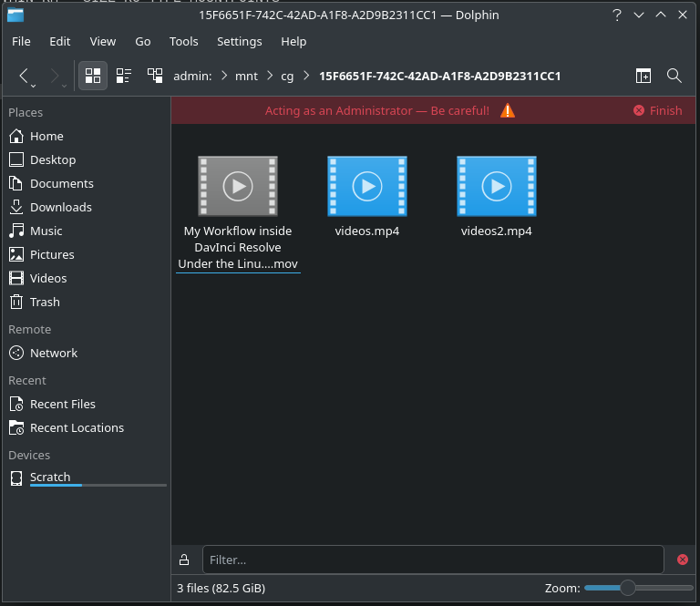Adjust the Zoom slider handle
The width and height of the screenshot is (700, 606).
coord(627,589)
